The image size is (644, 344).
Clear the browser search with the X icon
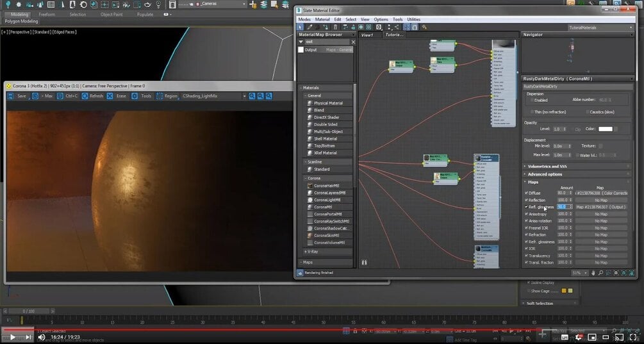pos(353,42)
